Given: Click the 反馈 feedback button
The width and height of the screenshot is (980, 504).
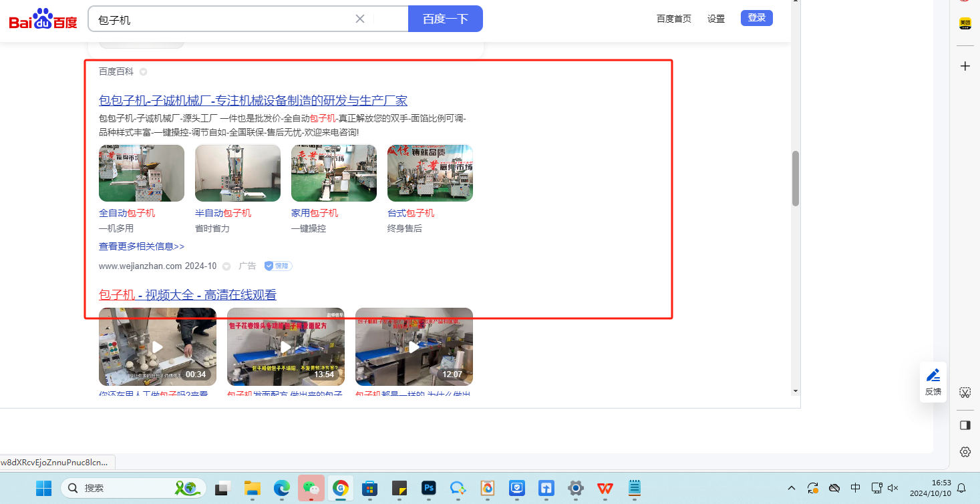Looking at the screenshot, I should click(933, 382).
